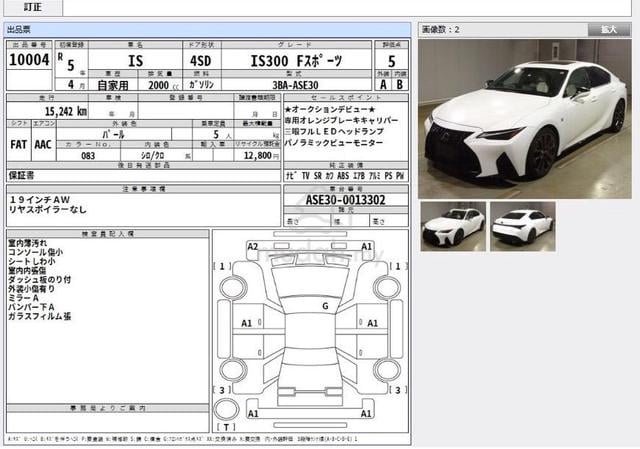
Task: Click the color number 083
Action: [x=88, y=156]
